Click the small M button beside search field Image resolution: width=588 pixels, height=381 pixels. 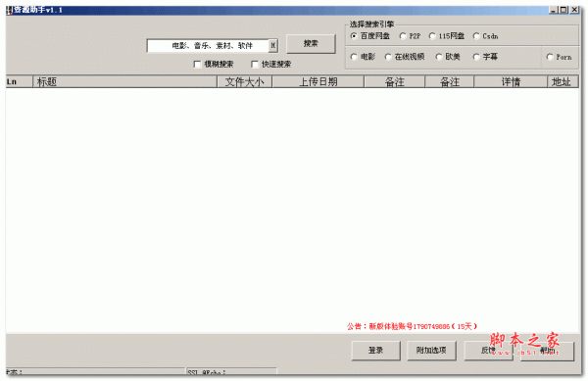[x=273, y=46]
